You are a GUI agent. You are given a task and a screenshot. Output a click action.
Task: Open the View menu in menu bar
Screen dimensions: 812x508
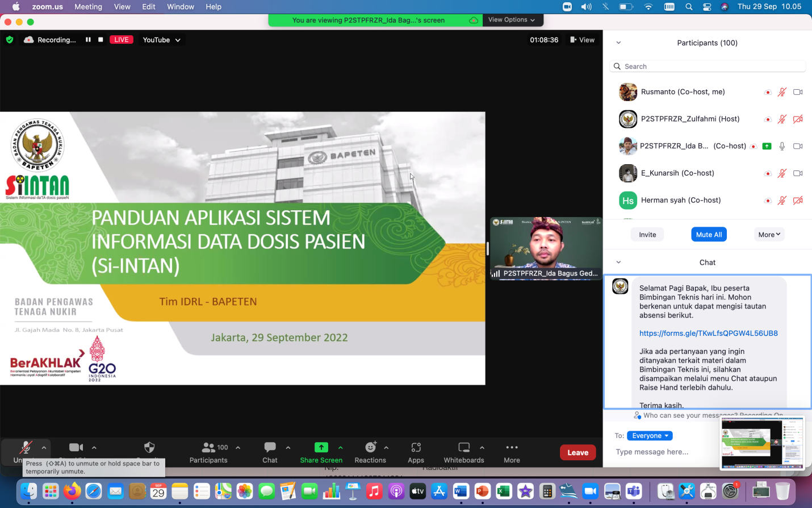[122, 7]
